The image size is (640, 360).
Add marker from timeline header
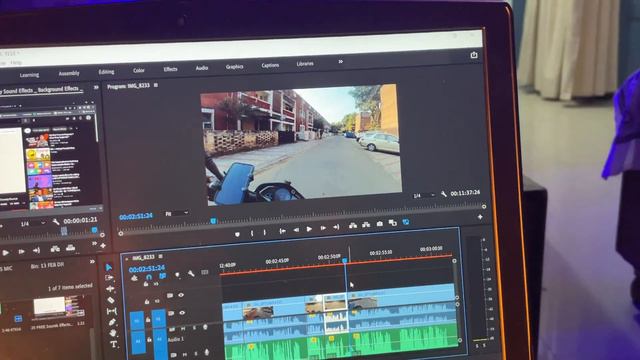177,275
